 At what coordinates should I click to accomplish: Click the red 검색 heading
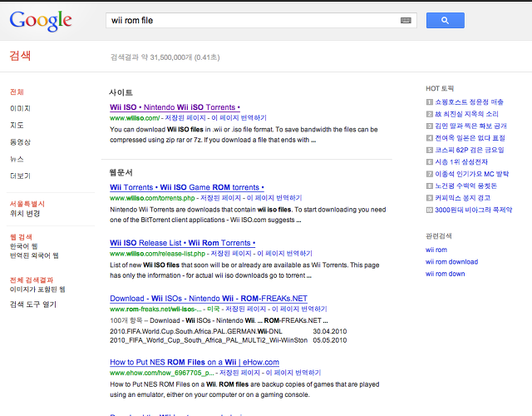click(x=20, y=56)
